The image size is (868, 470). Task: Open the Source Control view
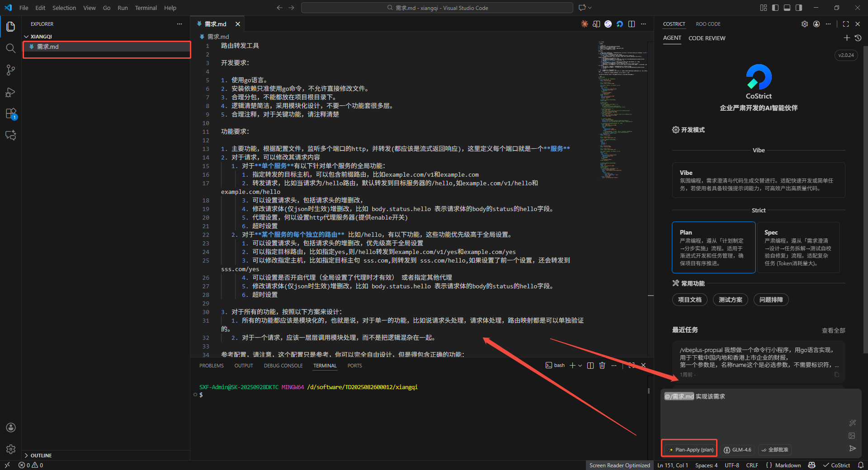10,70
